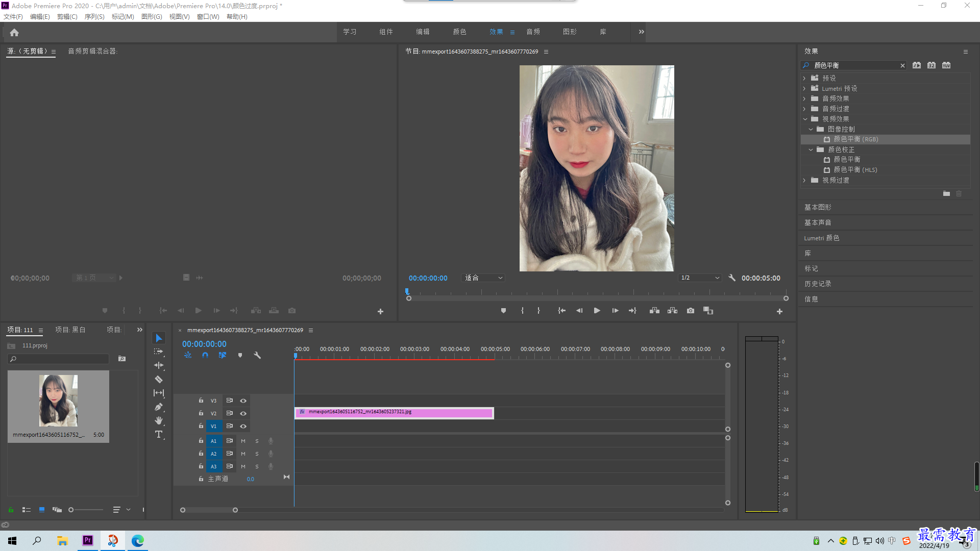Image resolution: width=980 pixels, height=551 pixels.
Task: Click the timeline horizontal zoom scrollbar
Action: 209,510
